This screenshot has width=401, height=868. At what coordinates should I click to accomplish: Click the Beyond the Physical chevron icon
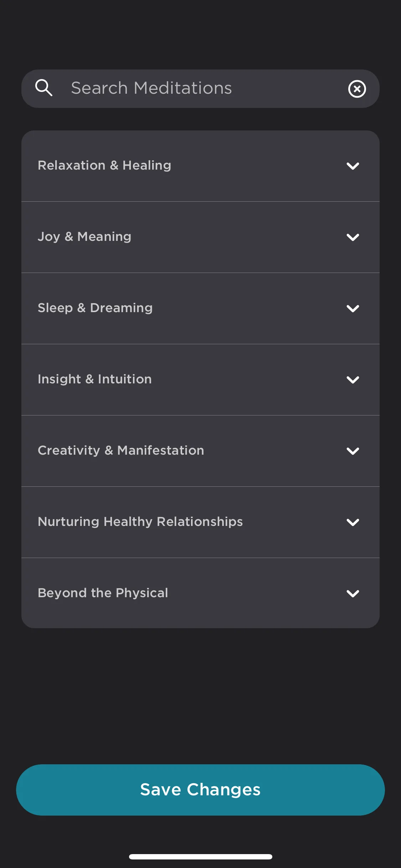coord(353,594)
